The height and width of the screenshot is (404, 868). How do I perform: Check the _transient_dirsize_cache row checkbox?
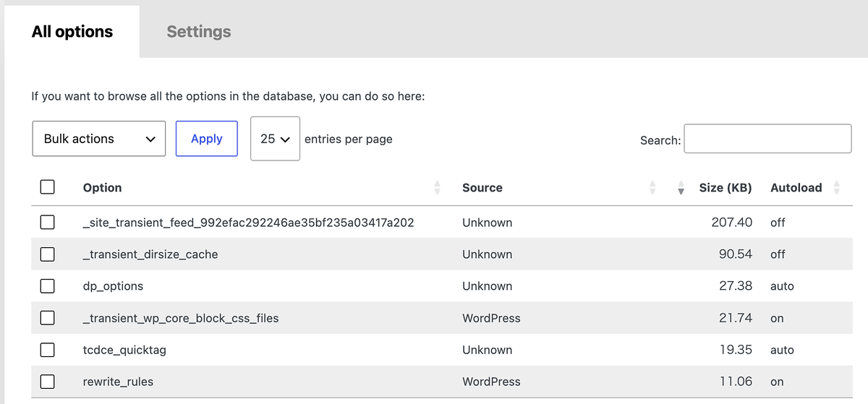48,254
